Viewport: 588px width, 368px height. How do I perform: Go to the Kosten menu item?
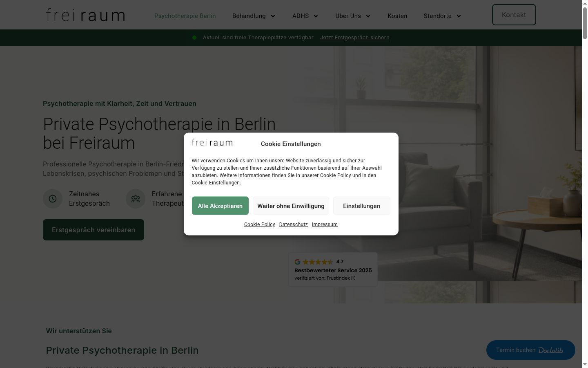[397, 16]
